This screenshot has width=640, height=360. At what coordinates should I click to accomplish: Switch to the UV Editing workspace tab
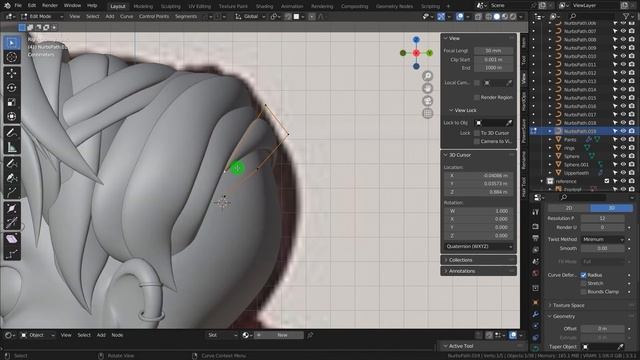click(200, 6)
